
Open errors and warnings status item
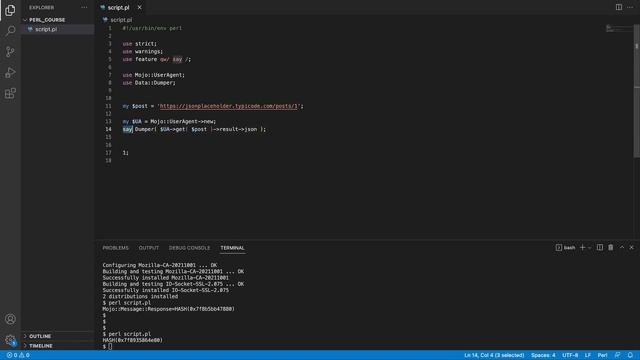click(18, 355)
